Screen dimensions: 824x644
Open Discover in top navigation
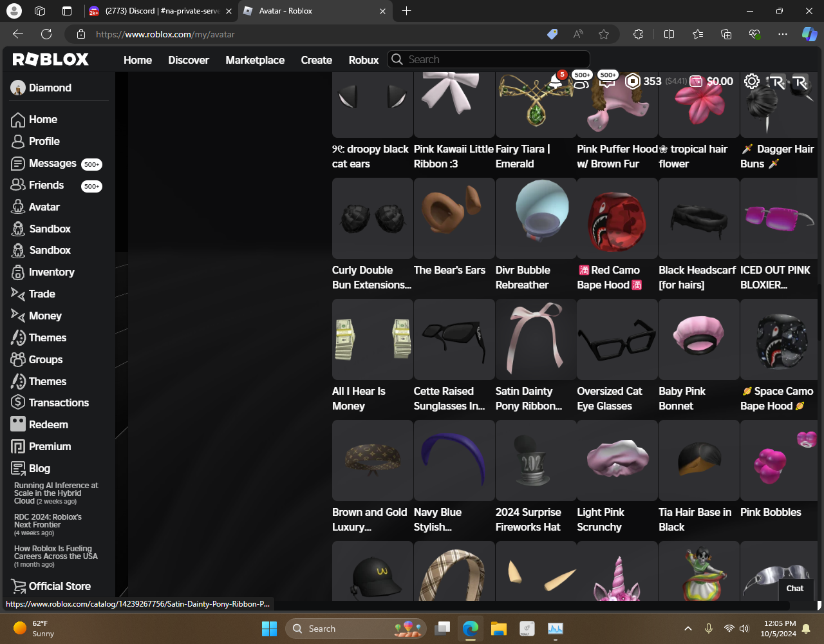tap(189, 60)
